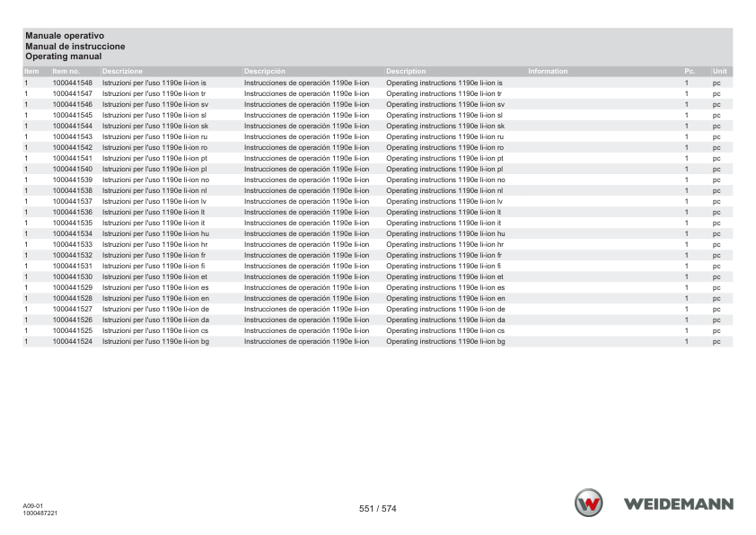
Task: Click the 'Information' column header
Action: (548, 71)
